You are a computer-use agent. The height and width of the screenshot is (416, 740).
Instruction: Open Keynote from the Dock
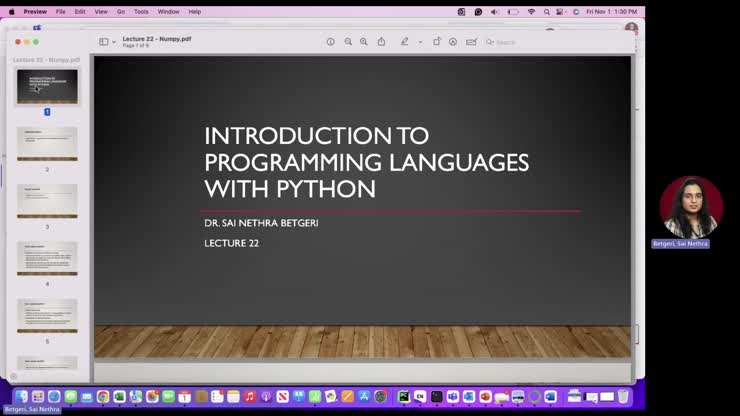point(299,397)
